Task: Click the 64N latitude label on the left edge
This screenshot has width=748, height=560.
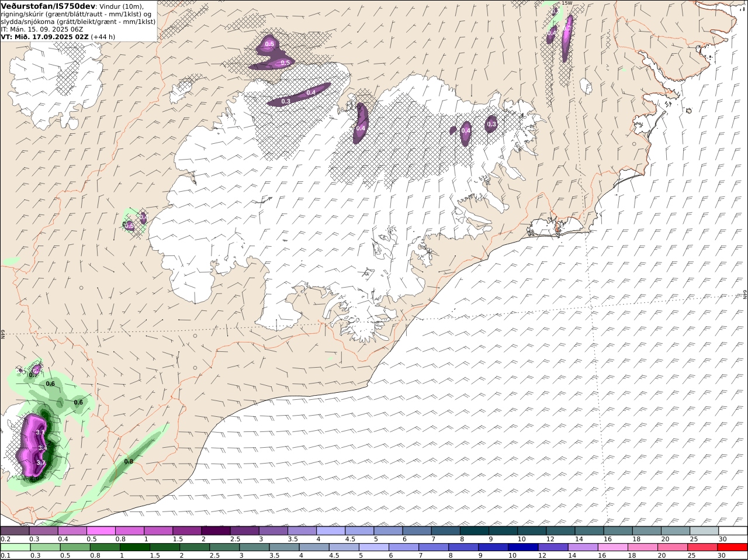Action: point(3,334)
